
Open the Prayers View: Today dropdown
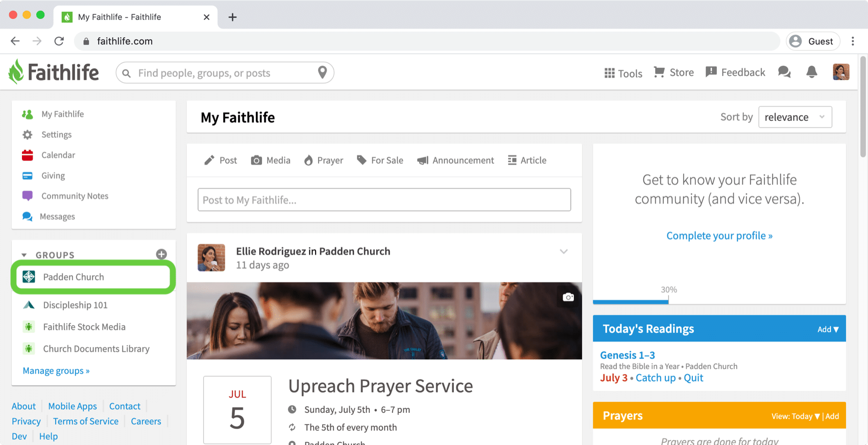[795, 416]
